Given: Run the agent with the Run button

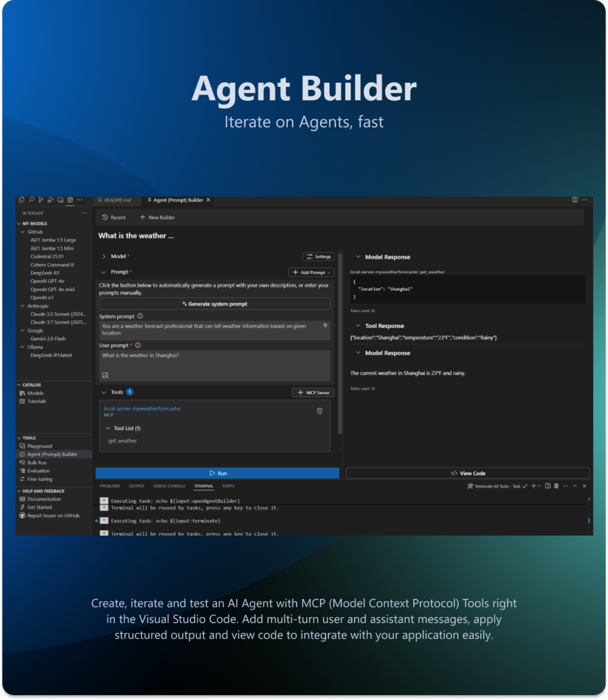Looking at the screenshot, I should [217, 473].
